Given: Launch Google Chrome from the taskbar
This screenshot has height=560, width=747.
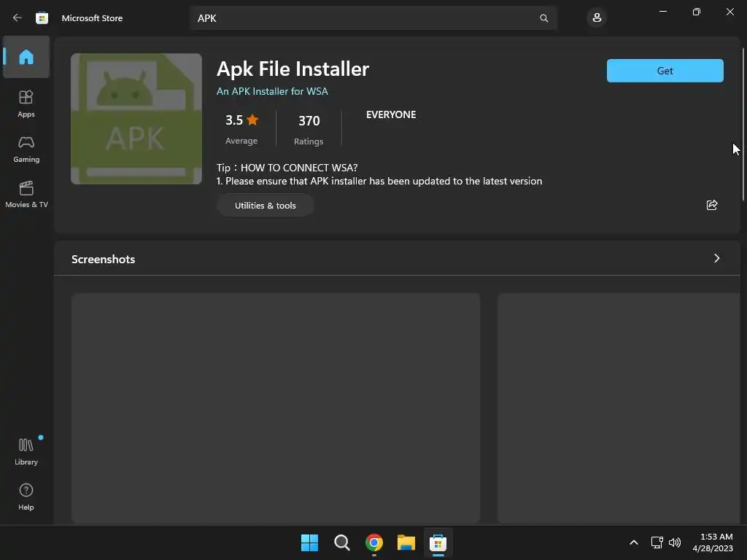Looking at the screenshot, I should 374,542.
